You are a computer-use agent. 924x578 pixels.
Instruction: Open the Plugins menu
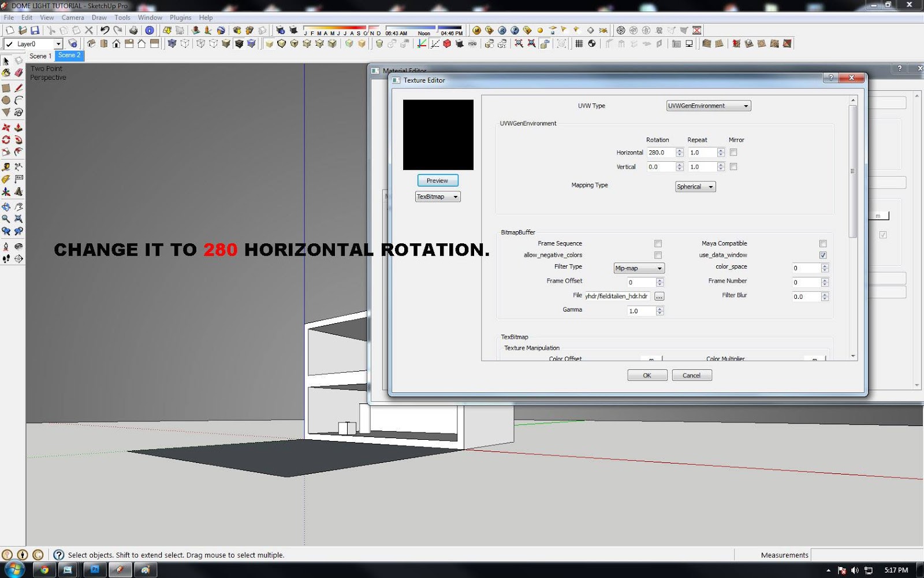(180, 17)
